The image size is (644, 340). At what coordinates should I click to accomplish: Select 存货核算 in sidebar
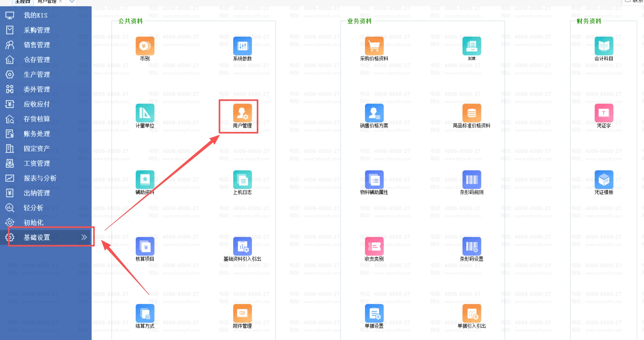(46, 119)
